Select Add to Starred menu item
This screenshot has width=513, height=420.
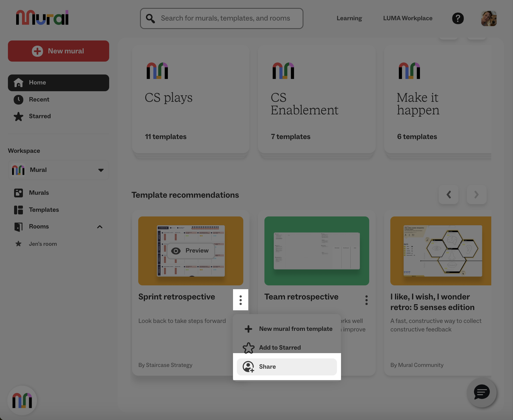pos(287,348)
